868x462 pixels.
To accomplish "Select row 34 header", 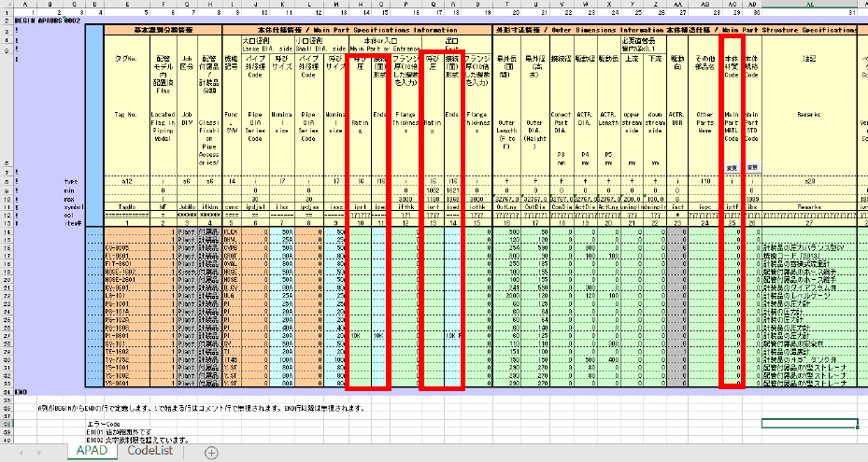I will point(7,392).
